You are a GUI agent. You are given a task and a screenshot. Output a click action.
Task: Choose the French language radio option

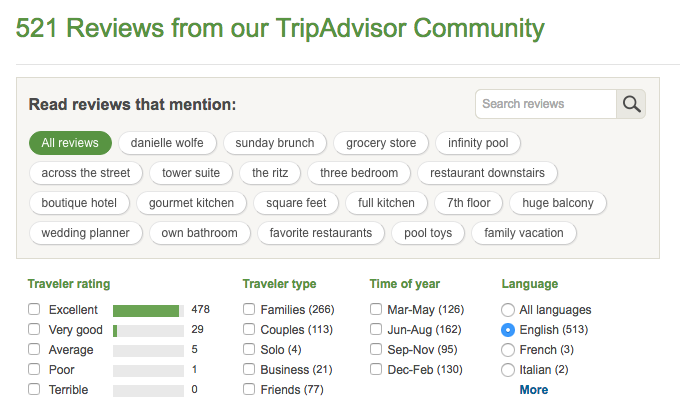click(x=508, y=350)
